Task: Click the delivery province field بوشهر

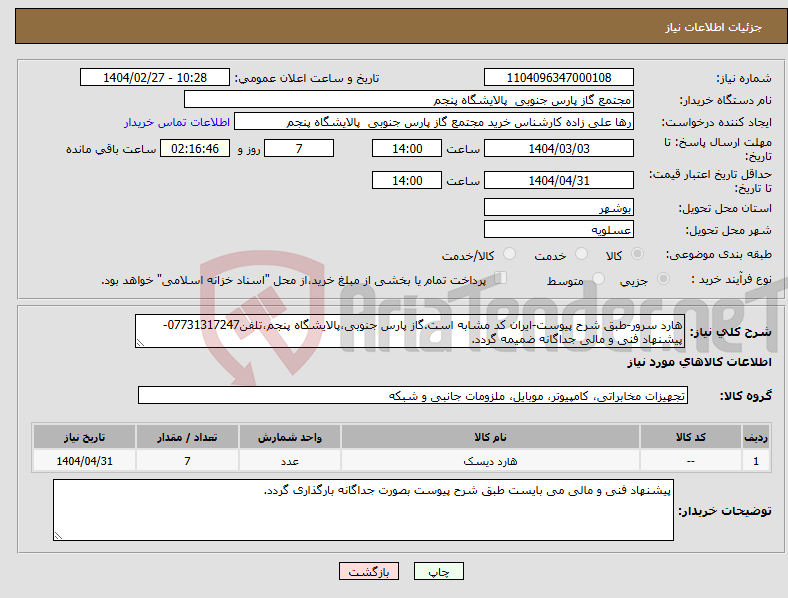Action: pos(558,207)
